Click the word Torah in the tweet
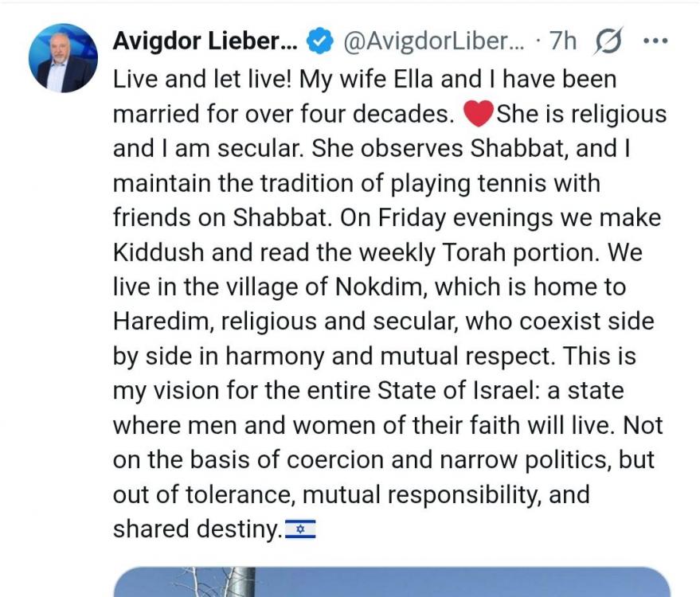700x597 pixels. [x=474, y=252]
